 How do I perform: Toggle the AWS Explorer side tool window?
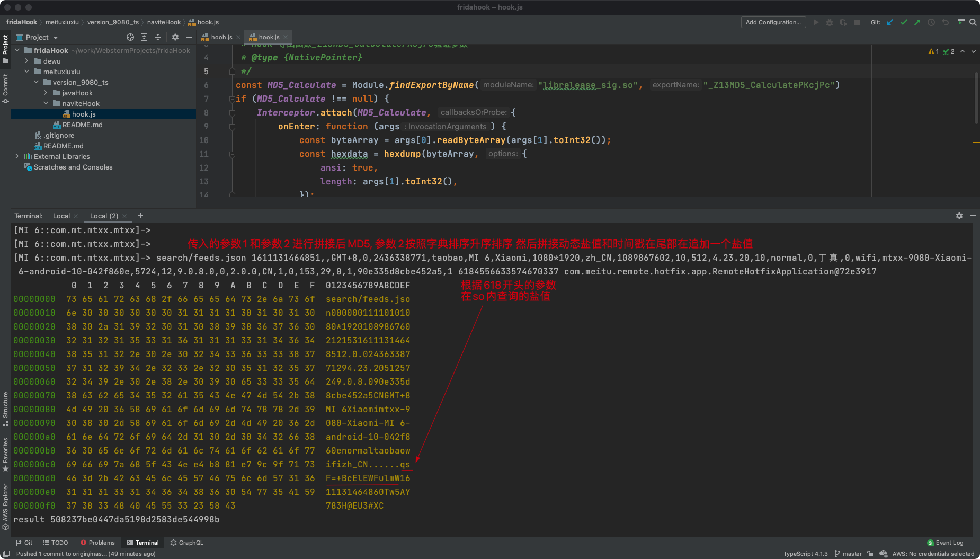[5, 506]
